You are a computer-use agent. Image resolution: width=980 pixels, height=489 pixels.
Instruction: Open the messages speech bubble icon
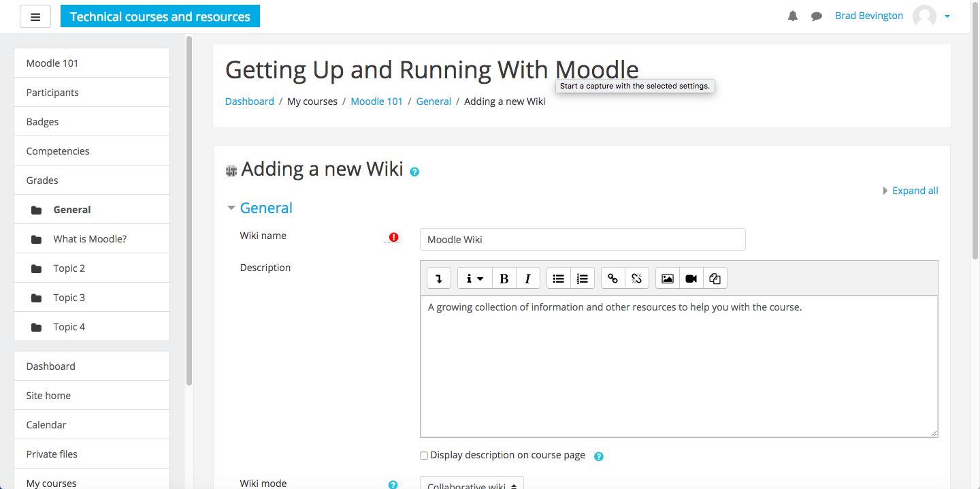tap(817, 16)
